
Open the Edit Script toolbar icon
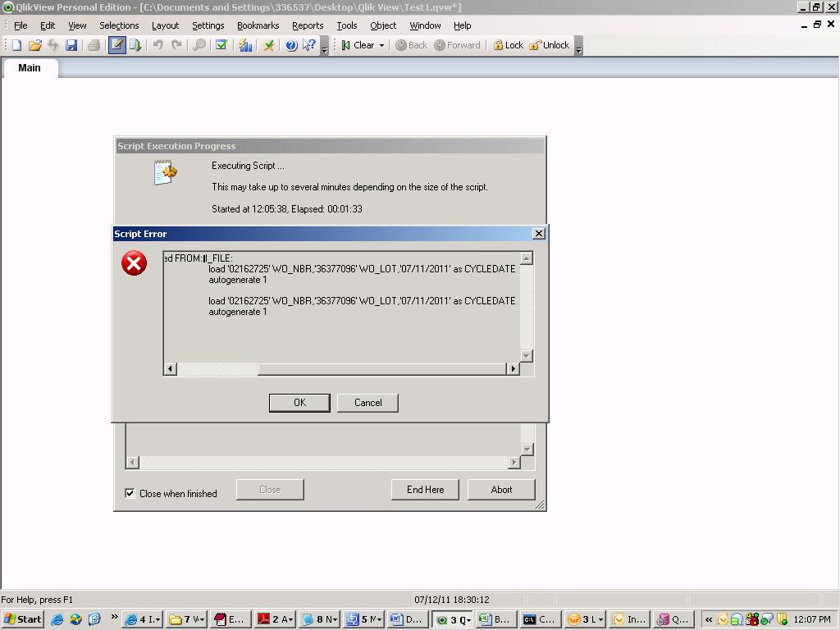pyautogui.click(x=116, y=46)
